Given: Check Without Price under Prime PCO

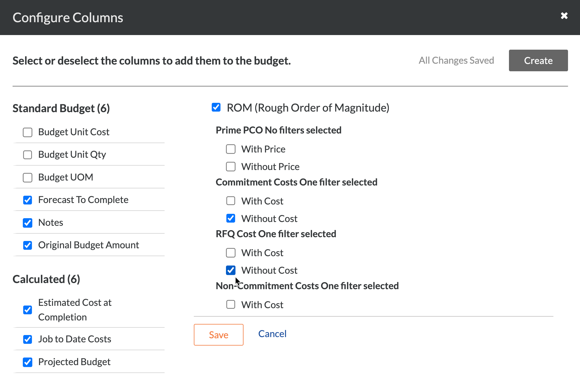Looking at the screenshot, I should pyautogui.click(x=231, y=166).
